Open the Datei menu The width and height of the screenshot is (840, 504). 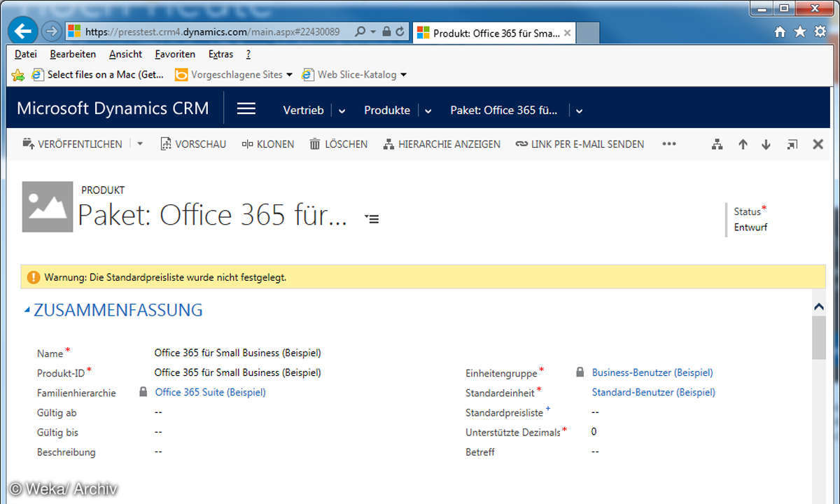25,54
